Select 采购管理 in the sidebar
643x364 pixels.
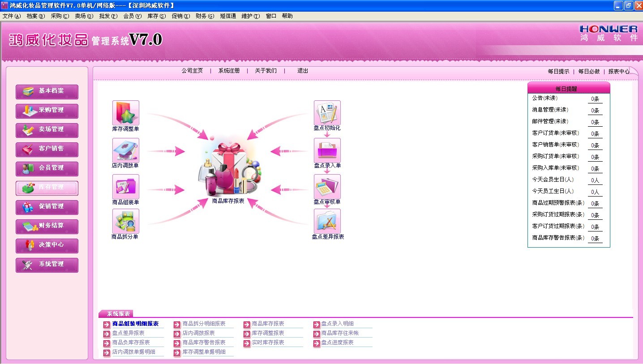[47, 111]
